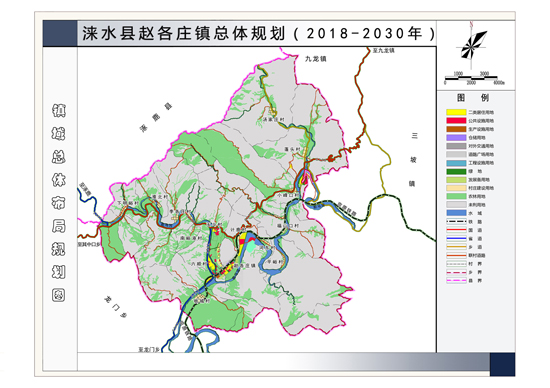The image size is (550, 388).
Task: Click the 平峪村 village label
Action: point(275,262)
